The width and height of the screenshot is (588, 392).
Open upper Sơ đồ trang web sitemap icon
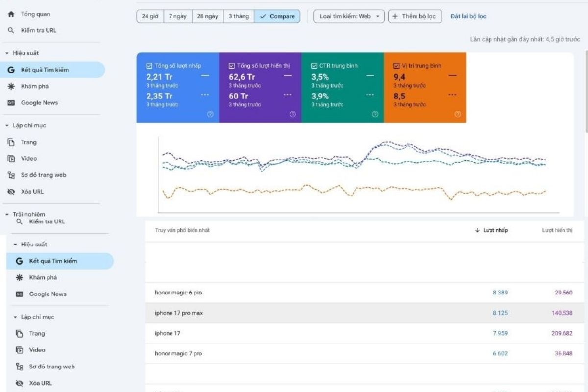coord(11,175)
